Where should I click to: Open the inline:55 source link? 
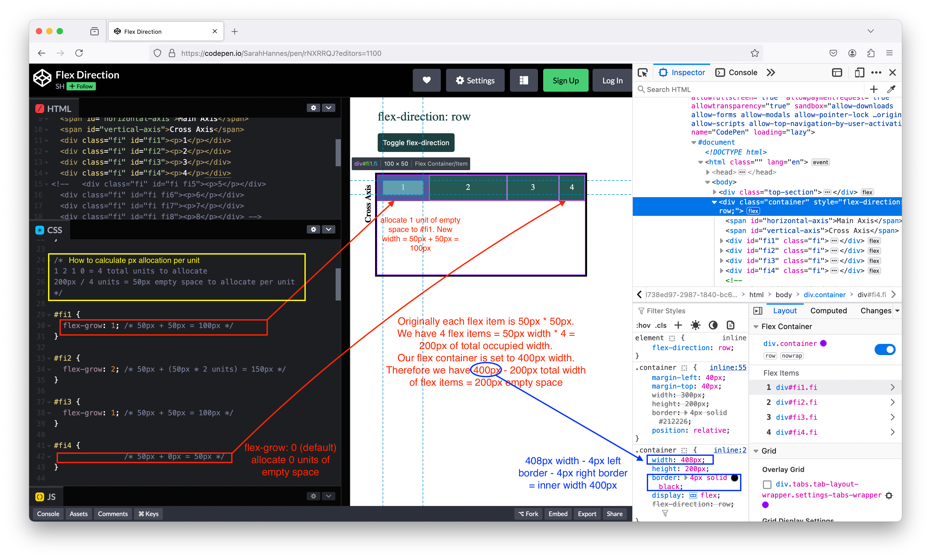[x=728, y=368]
